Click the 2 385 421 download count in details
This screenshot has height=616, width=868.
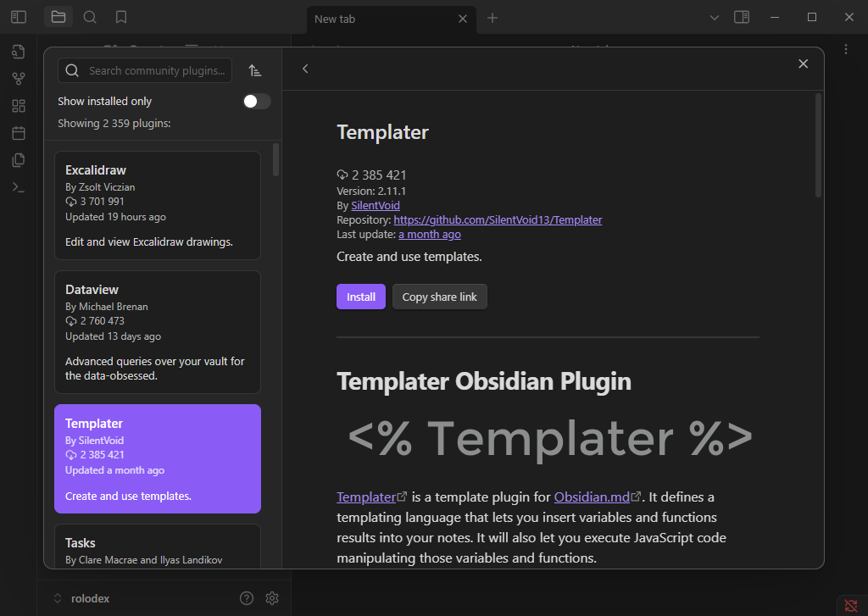[x=372, y=175]
